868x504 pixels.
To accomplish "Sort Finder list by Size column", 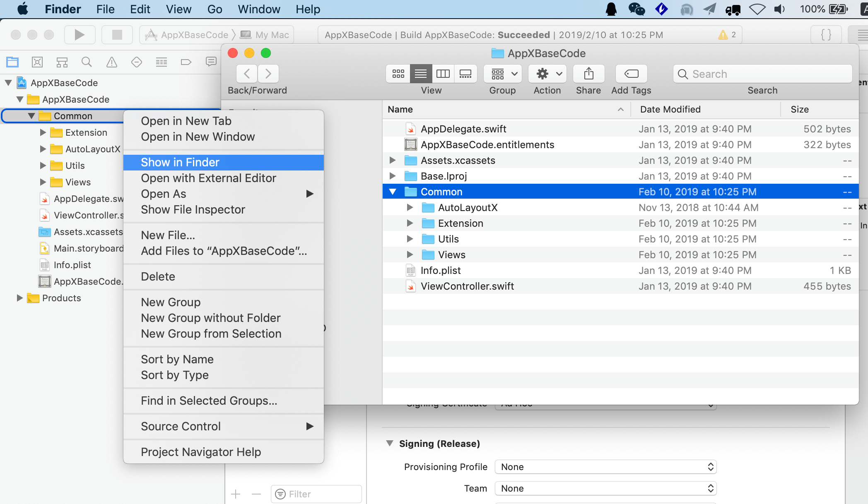I will click(820, 109).
